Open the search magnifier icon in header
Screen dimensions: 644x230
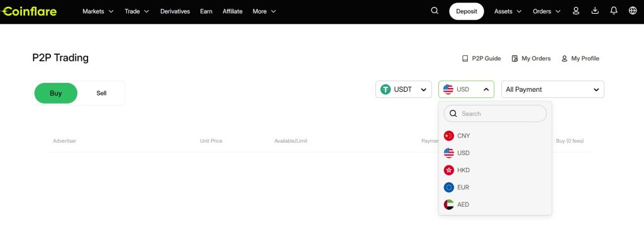(435, 11)
